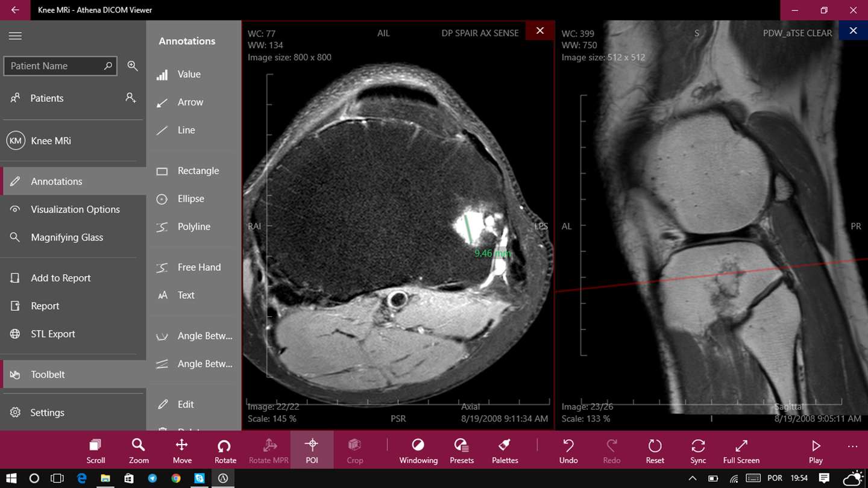Click Edit in the Annotations panel
Image resolution: width=868 pixels, height=488 pixels.
tap(193, 405)
